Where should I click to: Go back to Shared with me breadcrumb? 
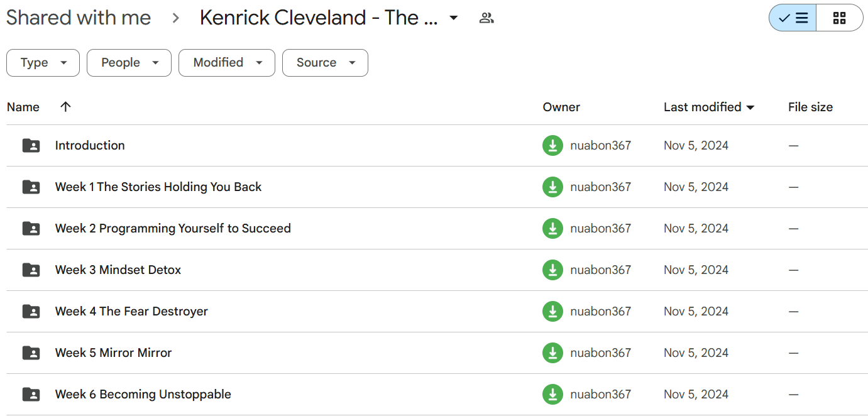[79, 18]
